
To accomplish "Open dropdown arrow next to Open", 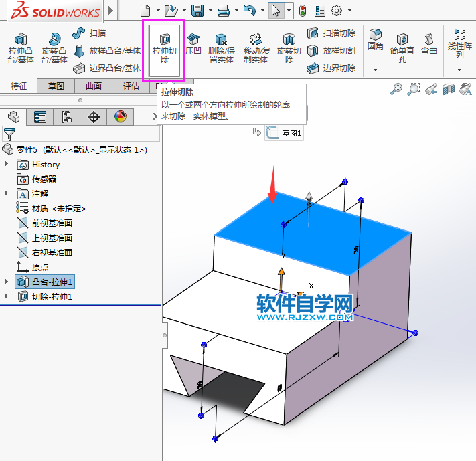I will click(x=184, y=11).
